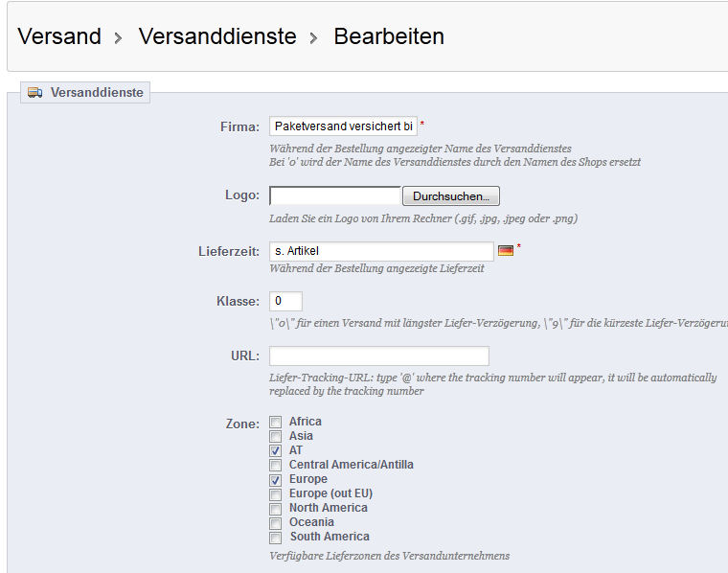Viewport: 728px width, 573px height.
Task: Click the Bearbeiten breadcrumb item
Action: (x=389, y=36)
